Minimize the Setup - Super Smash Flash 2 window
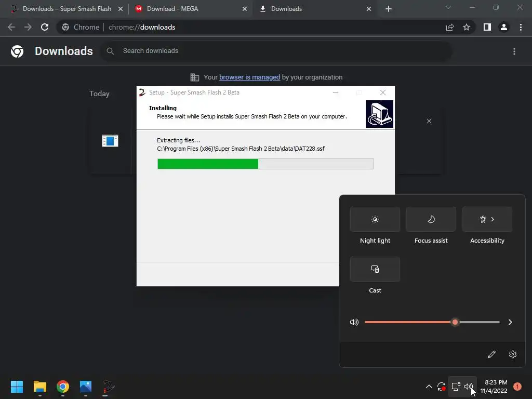Image resolution: width=532 pixels, height=399 pixels. pyautogui.click(x=336, y=92)
